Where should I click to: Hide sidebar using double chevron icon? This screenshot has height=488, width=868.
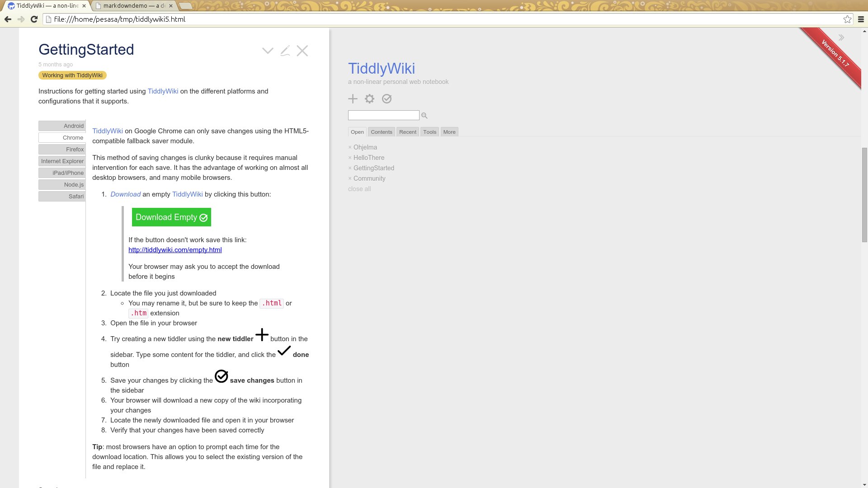pos(841,38)
